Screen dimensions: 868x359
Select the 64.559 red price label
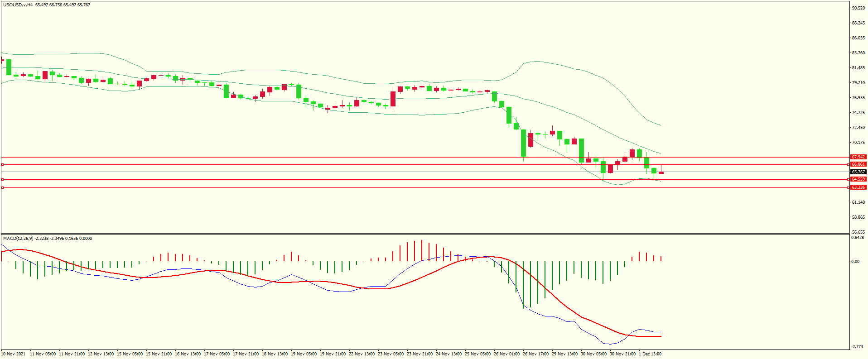coord(858,179)
